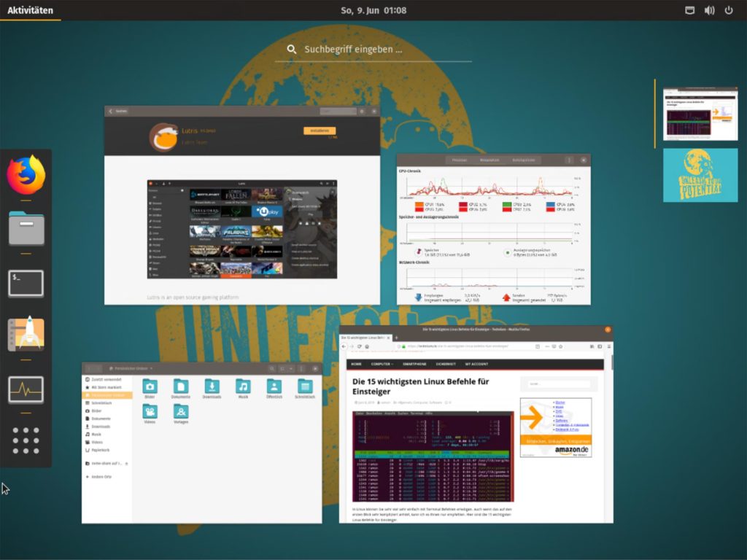
Task: Open Firefox's hamburger menu
Action: coord(608,346)
